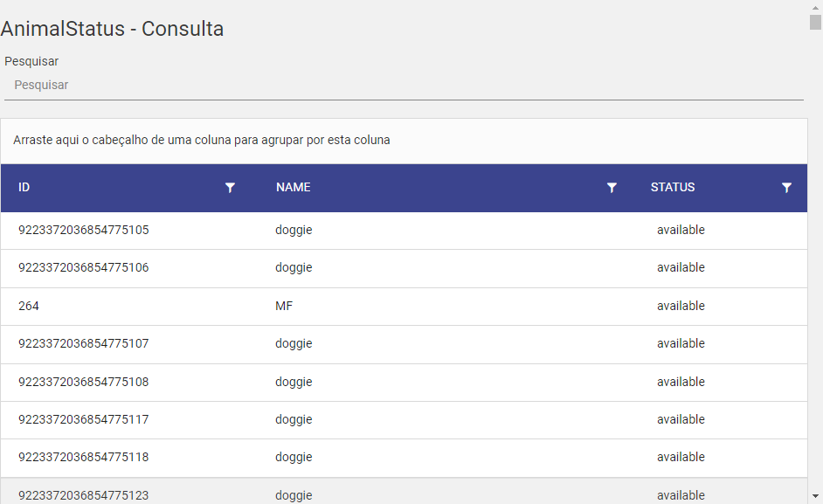Sort by the ID column header
823x504 pixels.
[24, 188]
